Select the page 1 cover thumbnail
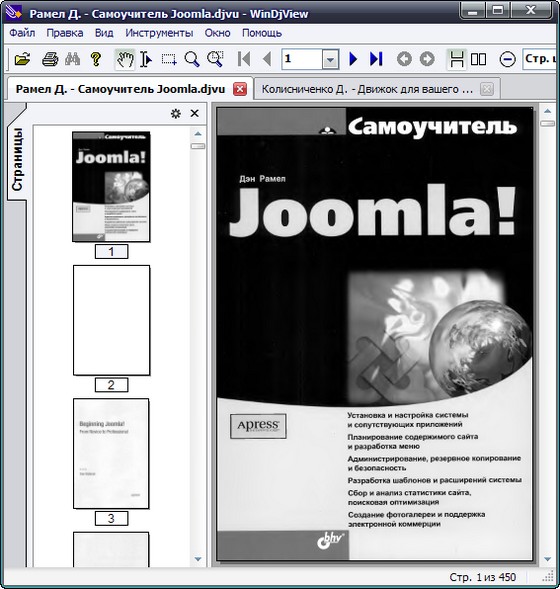Screen dimensions: 560x589 click(x=111, y=187)
